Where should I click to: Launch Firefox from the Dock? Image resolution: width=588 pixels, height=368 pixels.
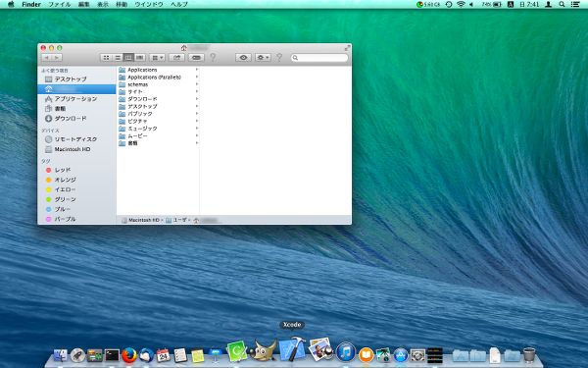point(129,355)
